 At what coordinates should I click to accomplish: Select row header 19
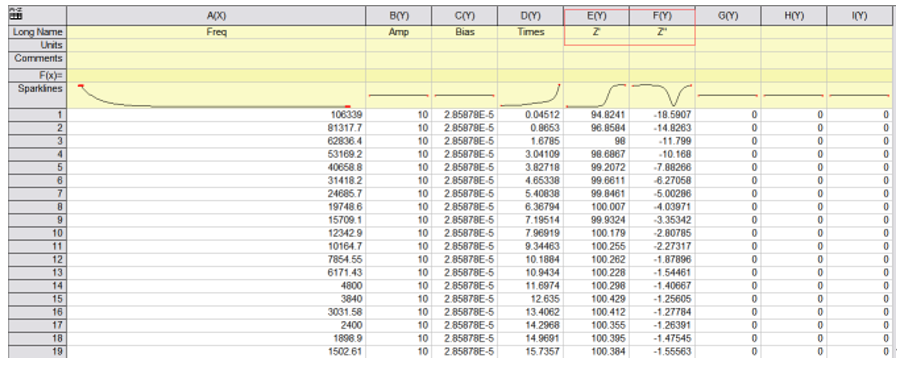(37, 351)
